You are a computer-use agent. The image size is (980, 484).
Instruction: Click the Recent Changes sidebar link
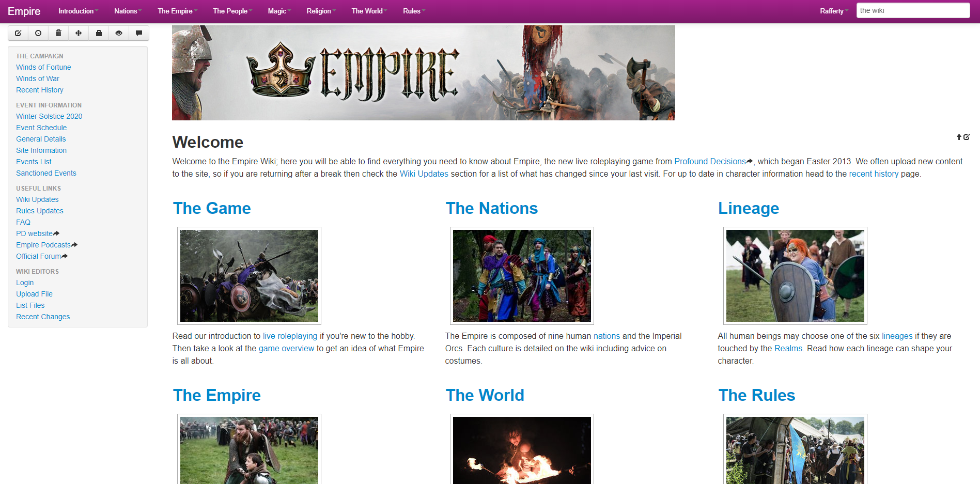pyautogui.click(x=43, y=317)
